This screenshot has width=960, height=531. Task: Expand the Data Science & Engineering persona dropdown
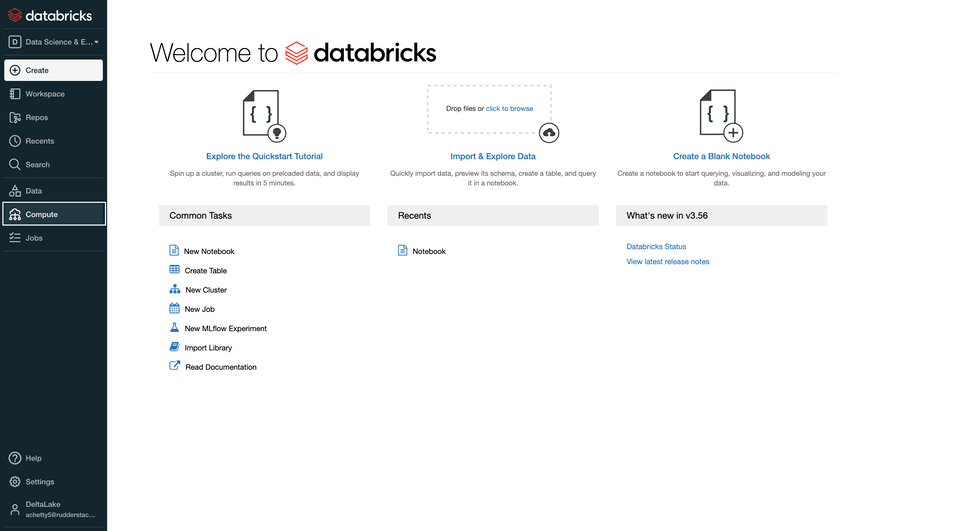click(54, 42)
